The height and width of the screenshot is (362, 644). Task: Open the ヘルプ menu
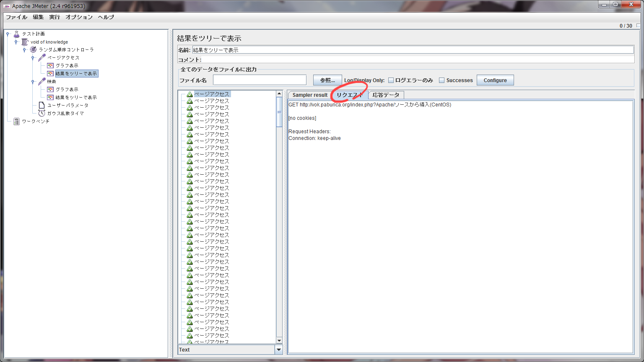106,17
